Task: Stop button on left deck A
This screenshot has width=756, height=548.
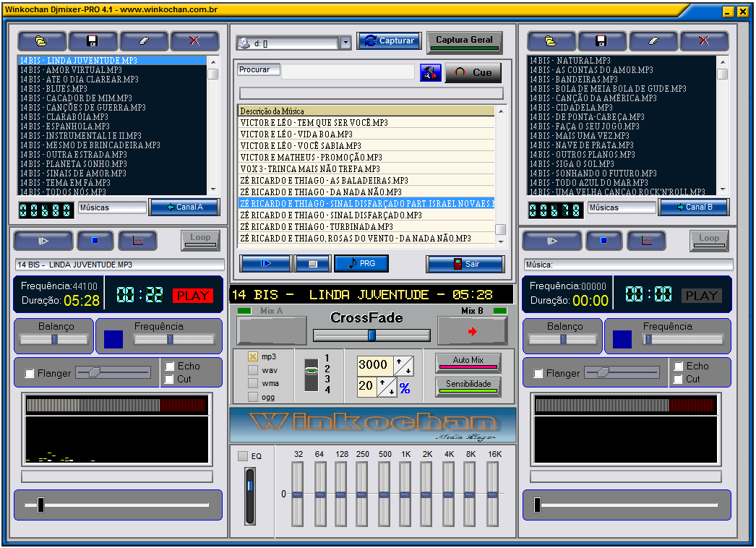Action: pyautogui.click(x=95, y=241)
